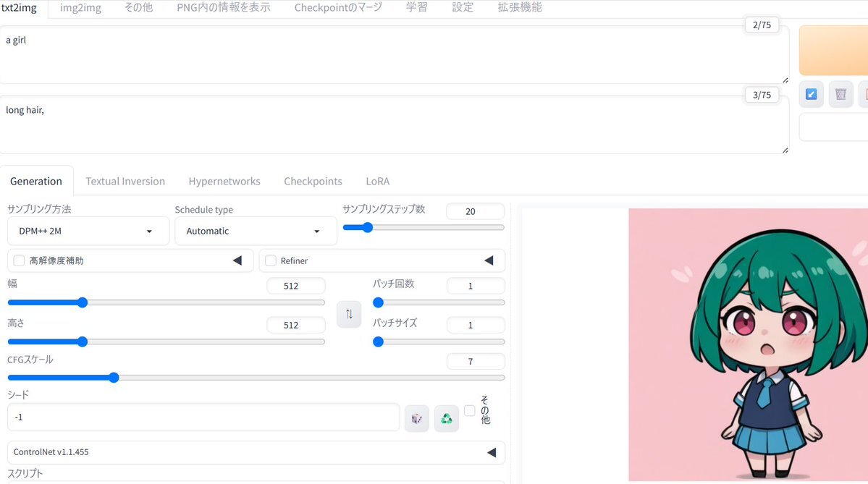Open the その他 top tab

138,8
